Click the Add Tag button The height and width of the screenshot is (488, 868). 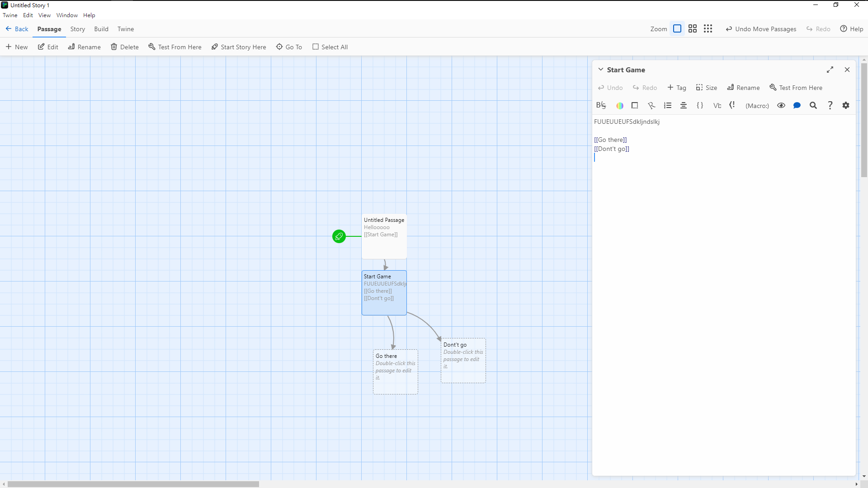(x=677, y=88)
